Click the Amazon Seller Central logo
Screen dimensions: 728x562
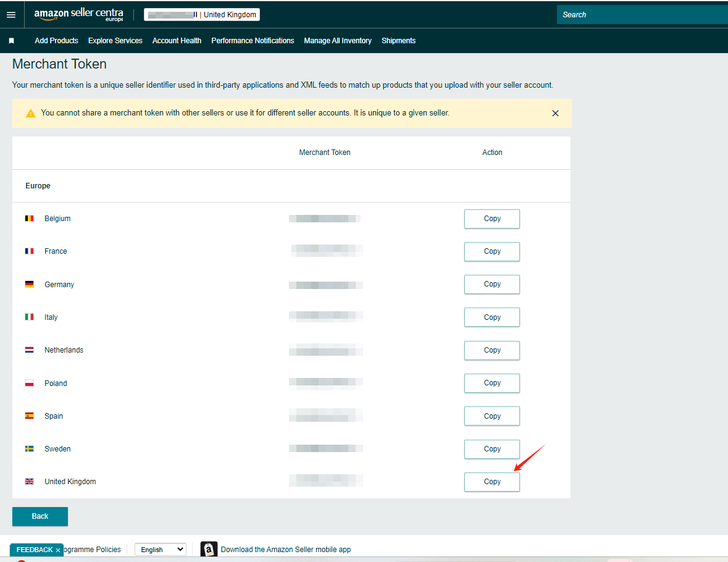(78, 14)
